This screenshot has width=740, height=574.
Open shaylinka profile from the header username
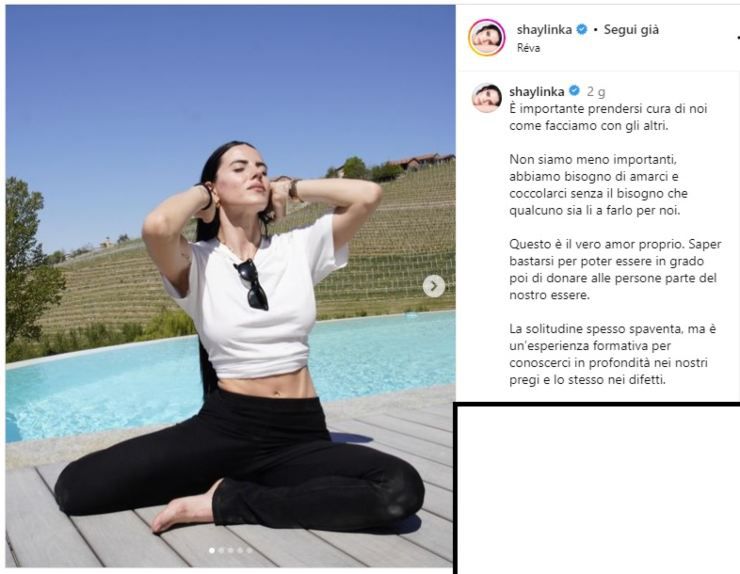(x=544, y=30)
